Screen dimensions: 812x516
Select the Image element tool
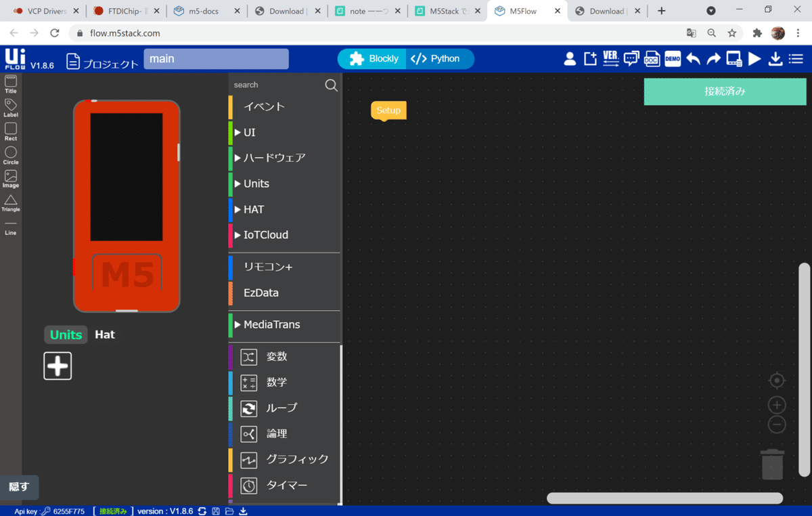[11, 179]
